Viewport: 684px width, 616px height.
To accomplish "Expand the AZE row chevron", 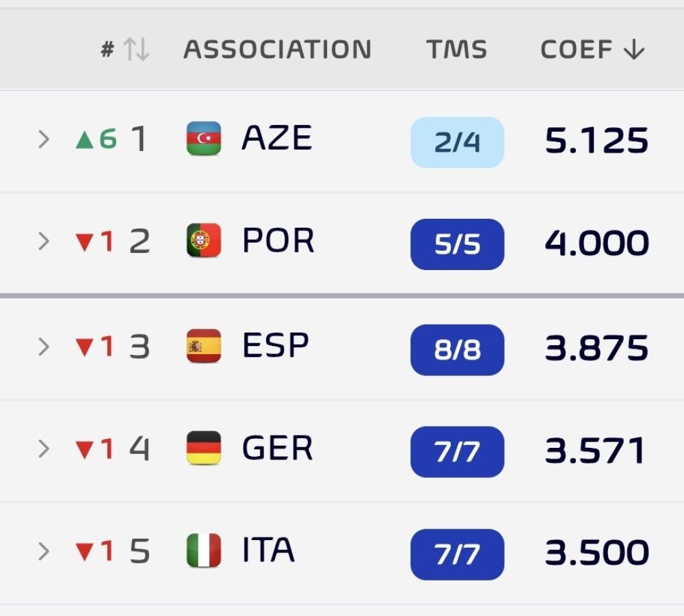I will click(x=44, y=139).
